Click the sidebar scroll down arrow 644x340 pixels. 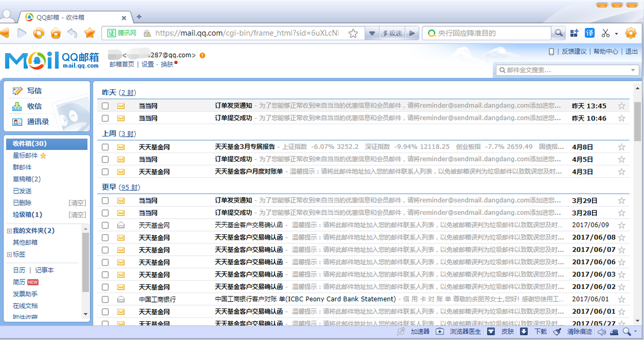pos(85,314)
